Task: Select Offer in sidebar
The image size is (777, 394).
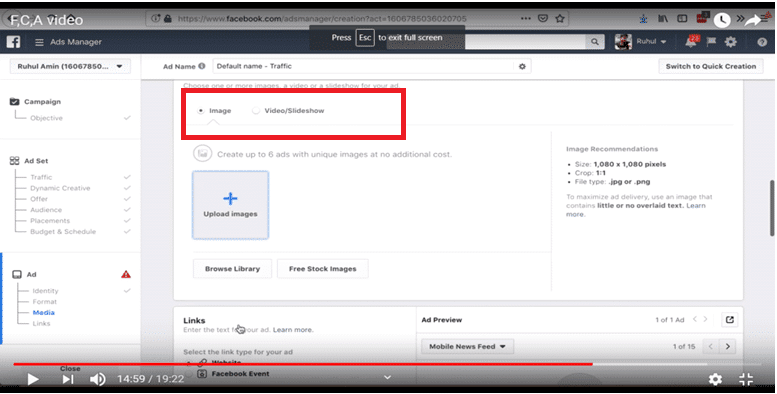Action: coord(39,199)
